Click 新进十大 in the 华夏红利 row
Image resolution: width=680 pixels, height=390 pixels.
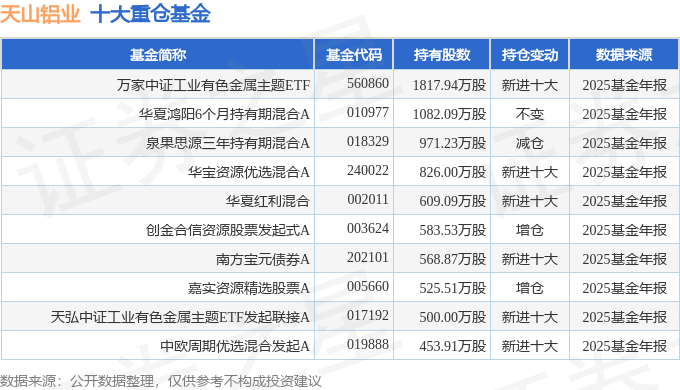coord(530,201)
